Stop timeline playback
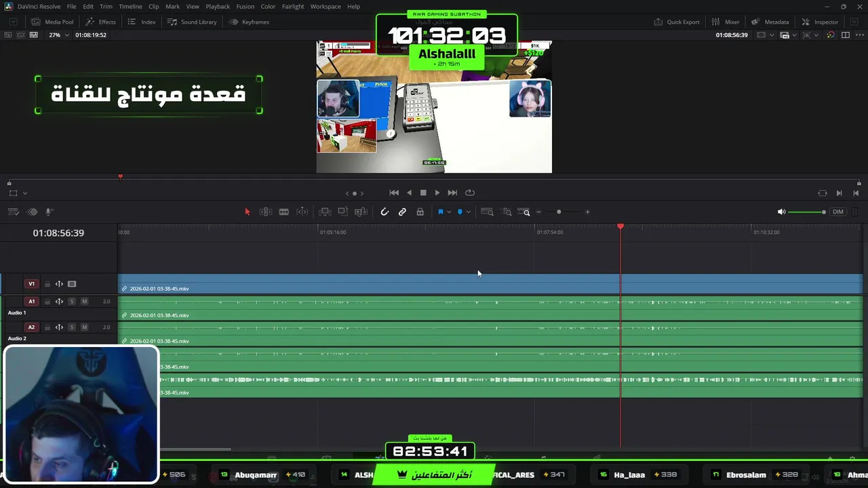The width and height of the screenshot is (868, 488). click(x=423, y=192)
